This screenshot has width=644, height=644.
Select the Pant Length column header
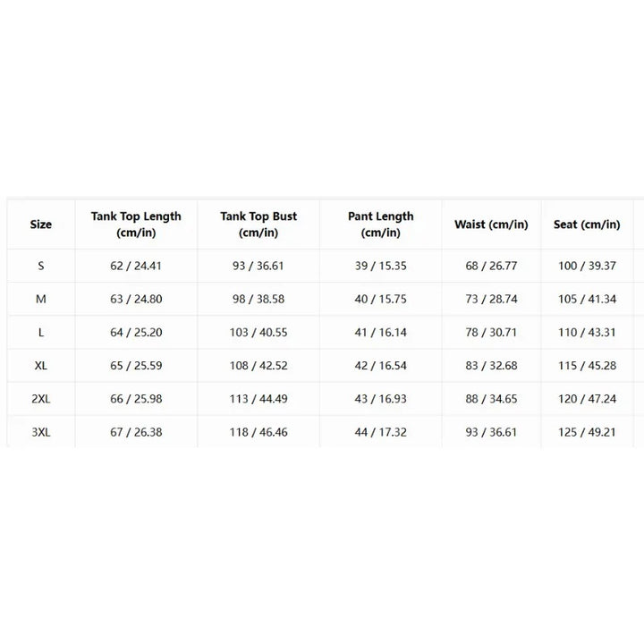point(381,225)
